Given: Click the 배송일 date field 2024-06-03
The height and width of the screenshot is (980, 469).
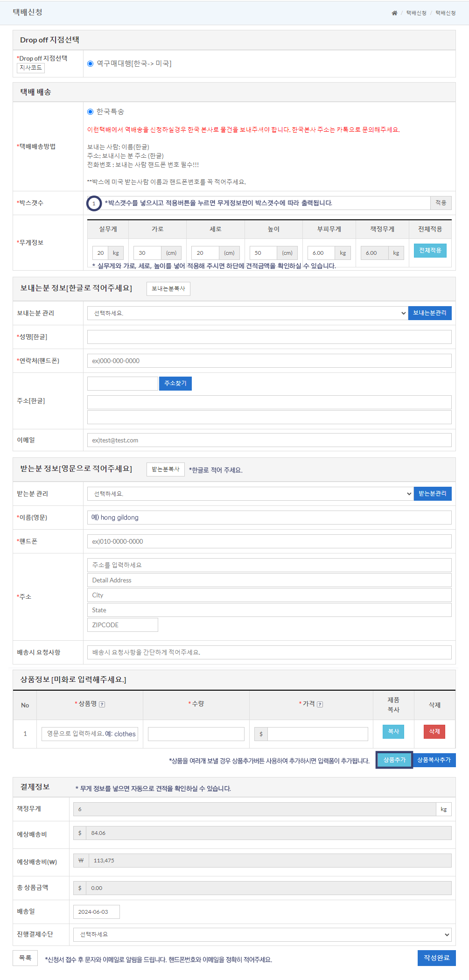Looking at the screenshot, I should pos(97,912).
